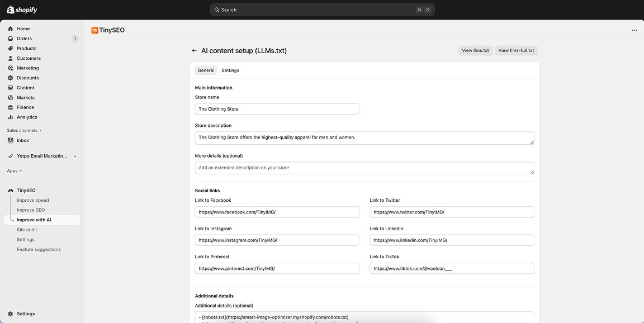Open Marketing via its target icon
The height and width of the screenshot is (323, 644).
pyautogui.click(x=11, y=68)
